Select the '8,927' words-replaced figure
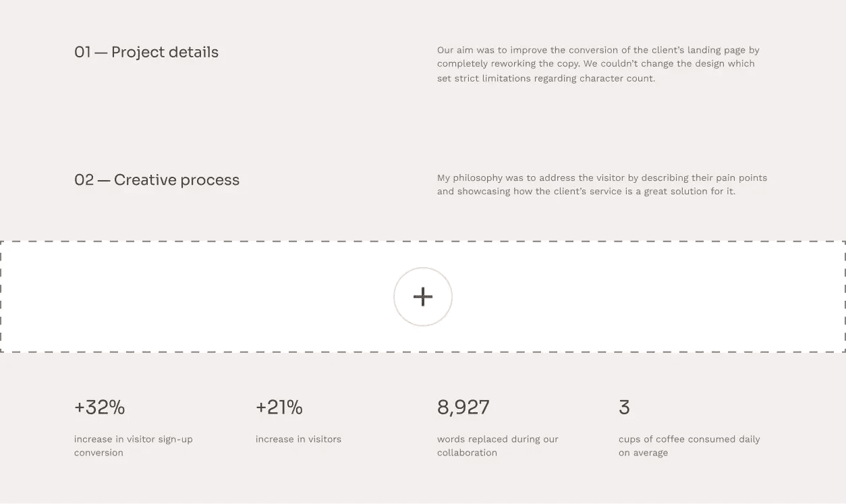Screen dimensions: 846x504 coord(463,407)
